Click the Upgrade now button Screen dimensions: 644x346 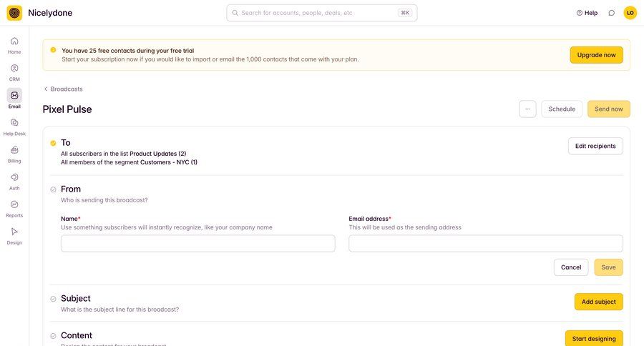(596, 55)
